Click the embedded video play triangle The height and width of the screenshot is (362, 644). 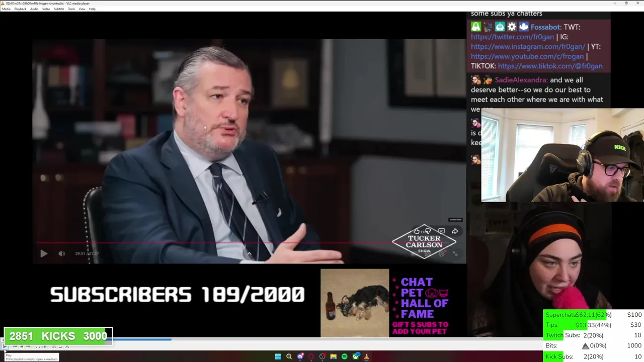click(44, 254)
